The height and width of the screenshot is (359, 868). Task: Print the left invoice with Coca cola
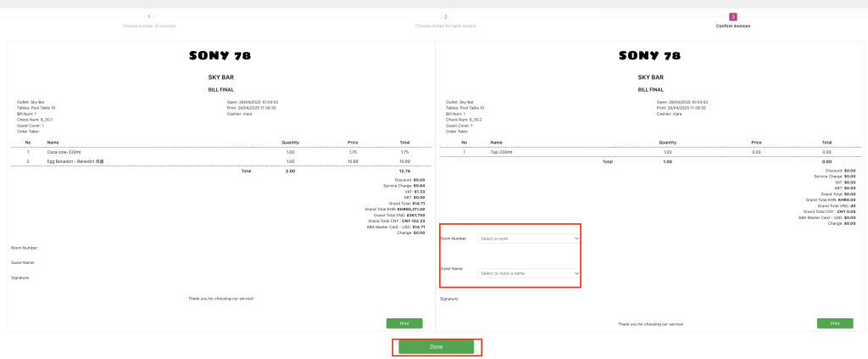404,323
